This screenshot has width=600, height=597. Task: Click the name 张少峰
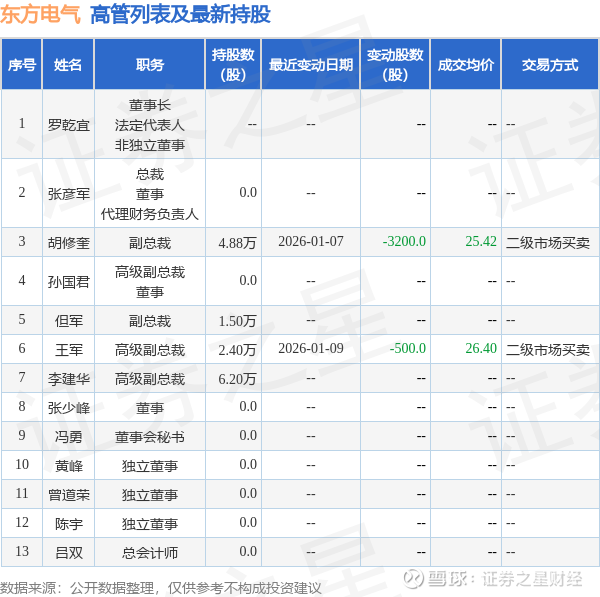point(68,408)
